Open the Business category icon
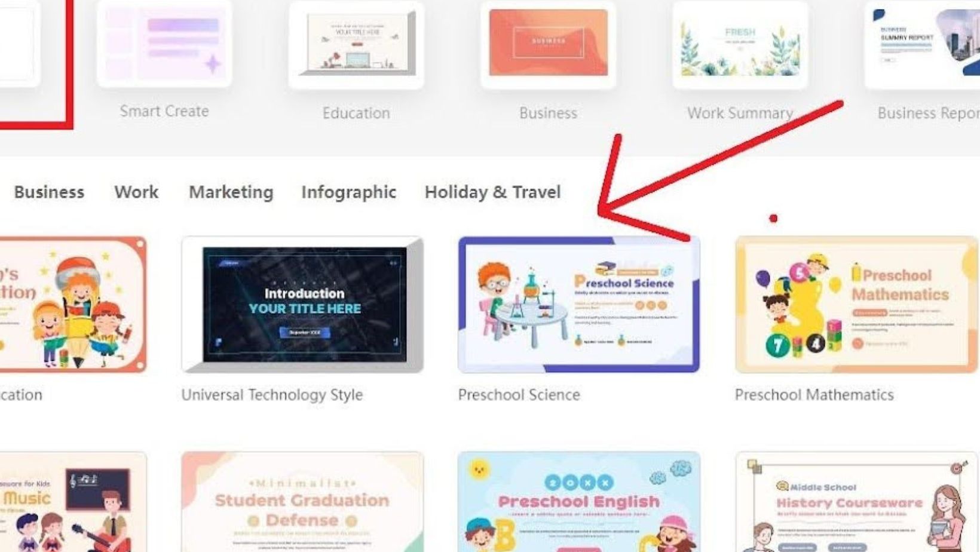980x552 pixels. [x=548, y=45]
